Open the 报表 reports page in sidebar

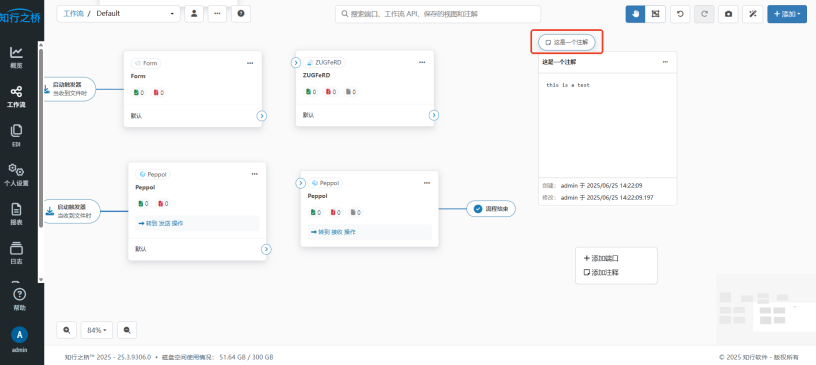point(17,215)
